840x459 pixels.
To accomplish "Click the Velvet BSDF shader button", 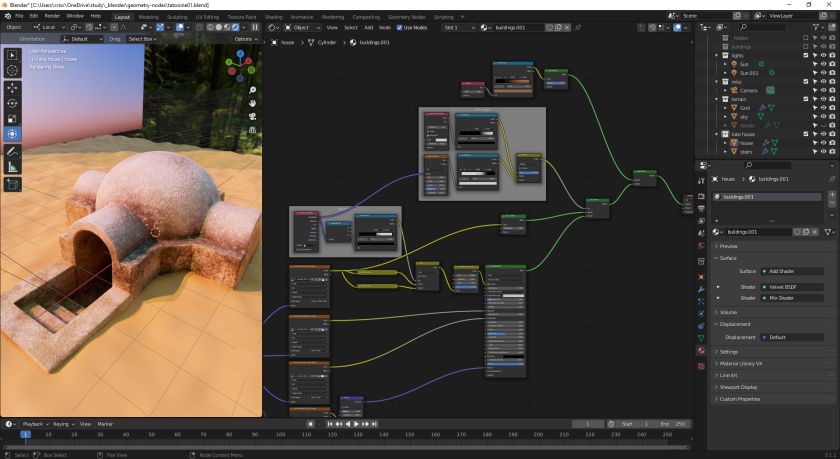I will (792, 287).
